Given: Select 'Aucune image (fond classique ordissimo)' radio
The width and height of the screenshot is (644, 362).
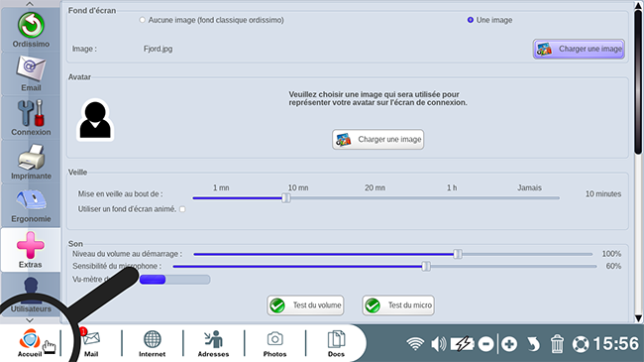Looking at the screenshot, I should [142, 20].
